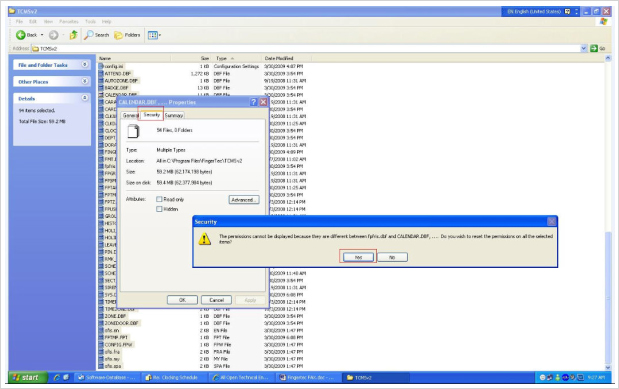Open the Help menu
Image resolution: width=619 pixels, height=389 pixels.
[107, 21]
